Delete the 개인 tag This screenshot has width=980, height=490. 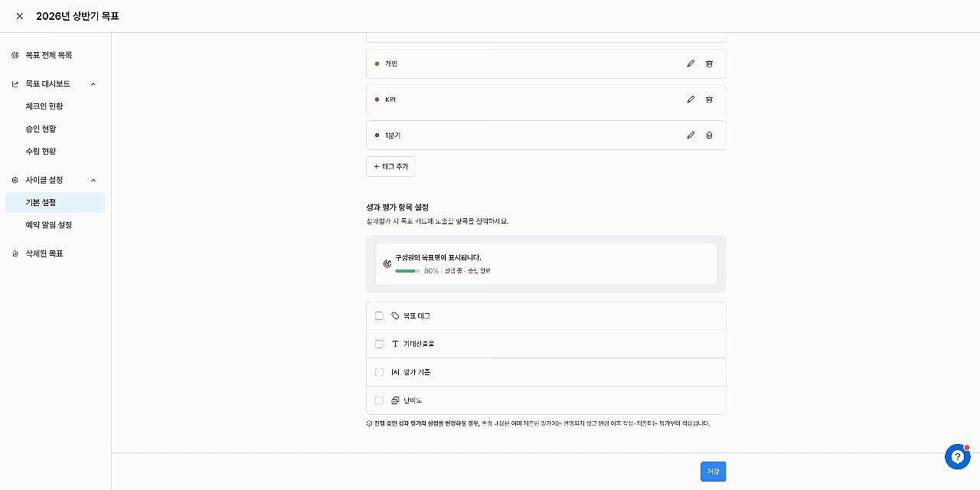tap(709, 64)
